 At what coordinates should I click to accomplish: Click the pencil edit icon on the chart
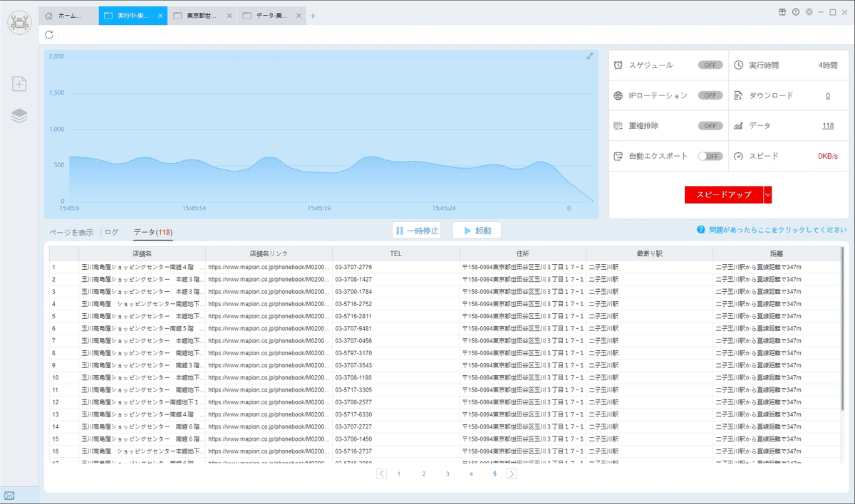(590, 56)
